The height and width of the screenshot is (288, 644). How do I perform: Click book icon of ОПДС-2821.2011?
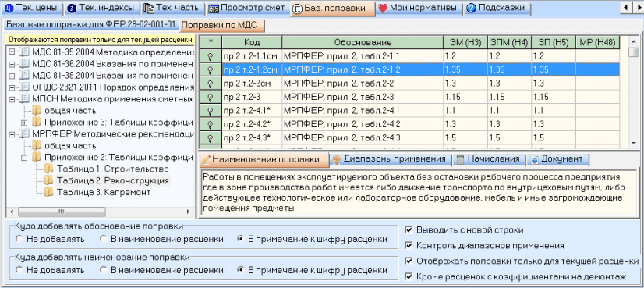point(24,87)
